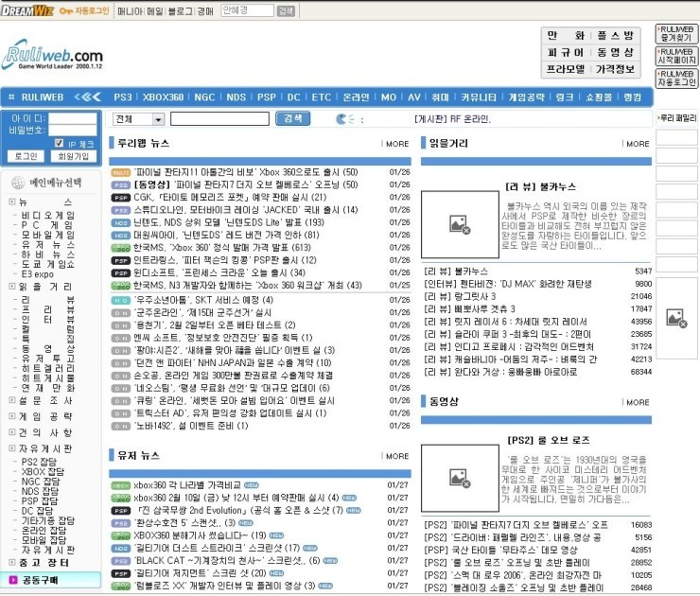Open the E3 expo sidebar item

point(38,274)
